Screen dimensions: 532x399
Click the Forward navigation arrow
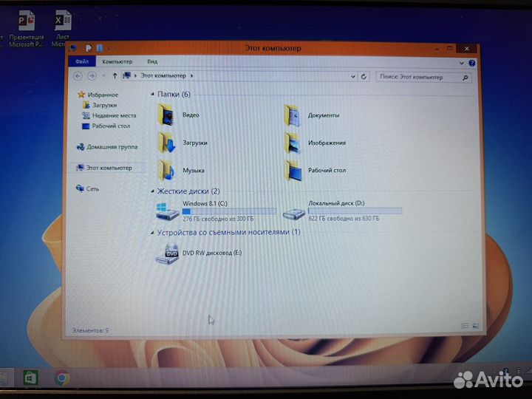[x=92, y=76]
